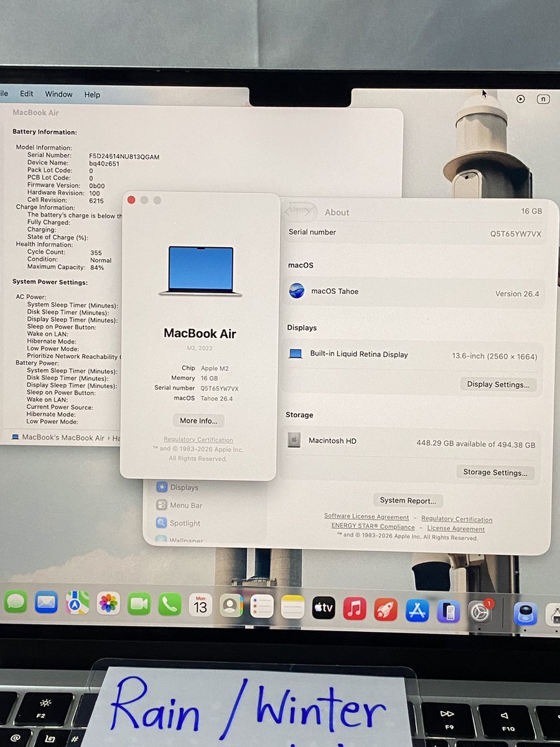Click the System Report... button

tap(408, 500)
